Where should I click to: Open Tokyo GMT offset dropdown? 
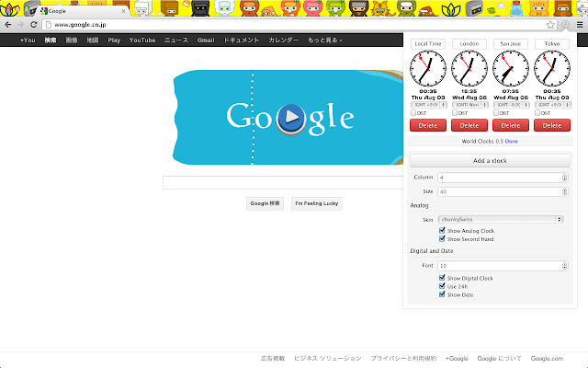tap(553, 105)
